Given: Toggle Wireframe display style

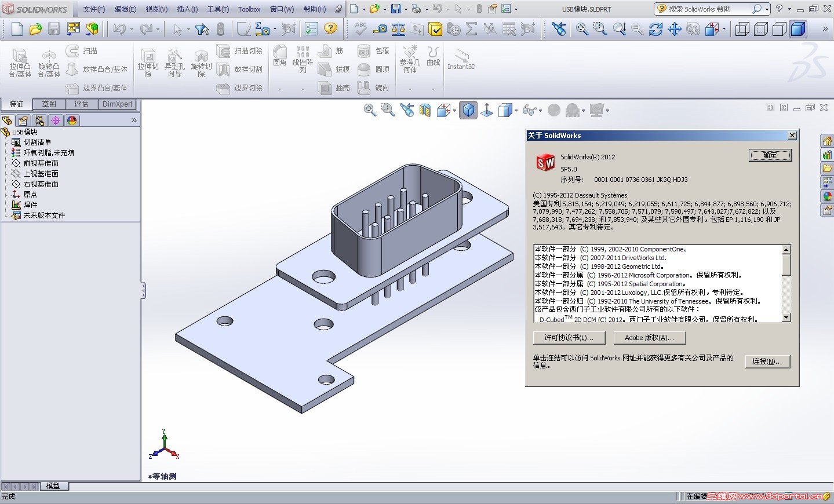Looking at the screenshot, I should pos(742,29).
